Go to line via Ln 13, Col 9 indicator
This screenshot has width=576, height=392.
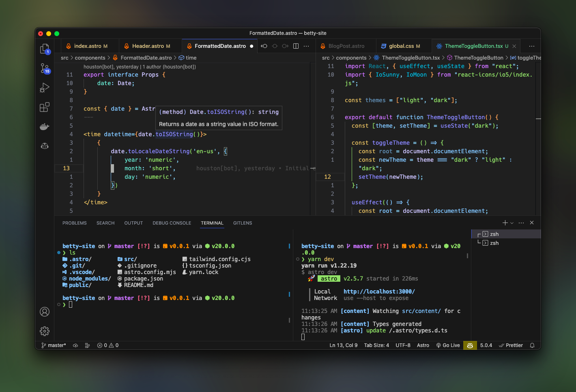coord(343,345)
